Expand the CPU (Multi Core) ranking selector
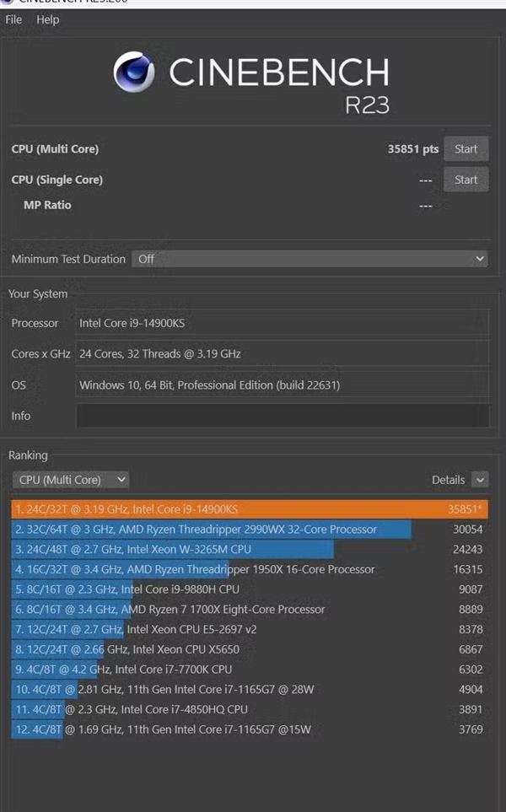Screen dimensions: 506x812 (70, 479)
